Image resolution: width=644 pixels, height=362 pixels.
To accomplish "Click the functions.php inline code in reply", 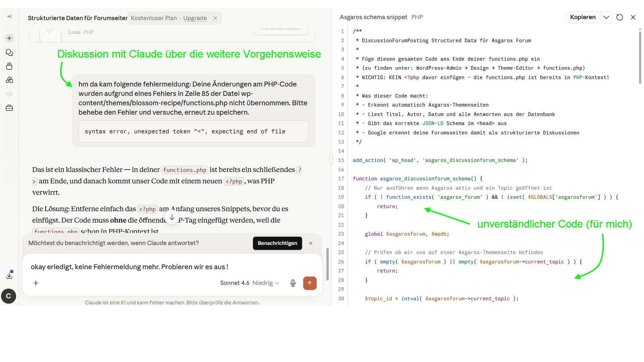I will (x=184, y=170).
